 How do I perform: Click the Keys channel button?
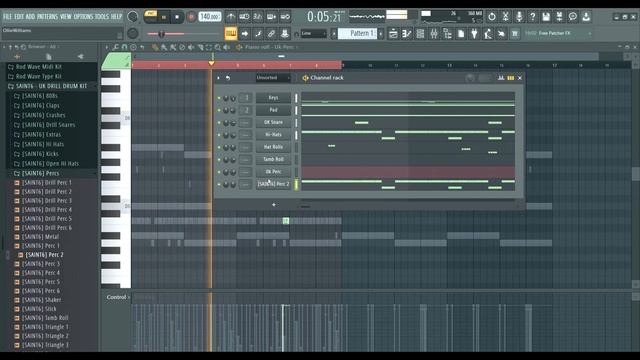click(x=273, y=98)
